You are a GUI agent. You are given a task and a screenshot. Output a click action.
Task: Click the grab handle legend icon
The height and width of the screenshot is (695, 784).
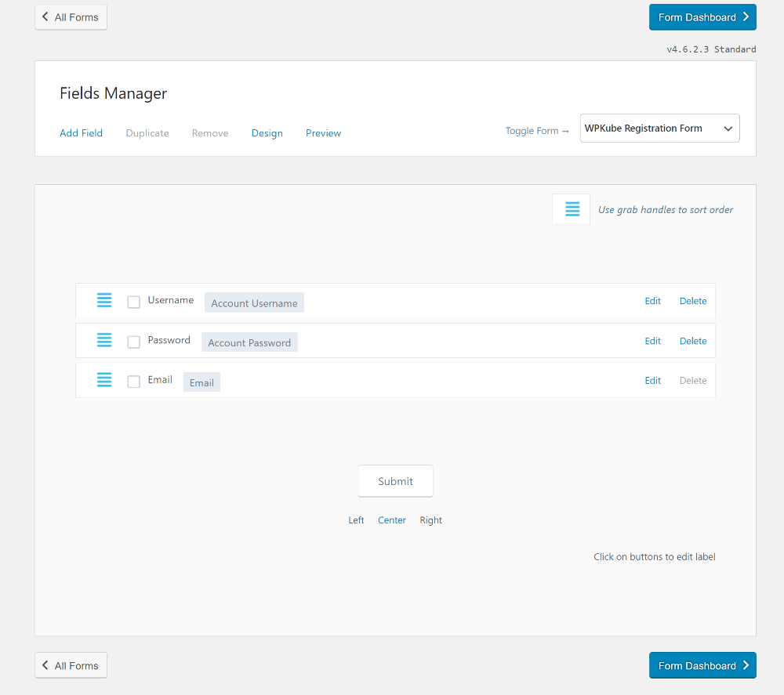tap(572, 209)
